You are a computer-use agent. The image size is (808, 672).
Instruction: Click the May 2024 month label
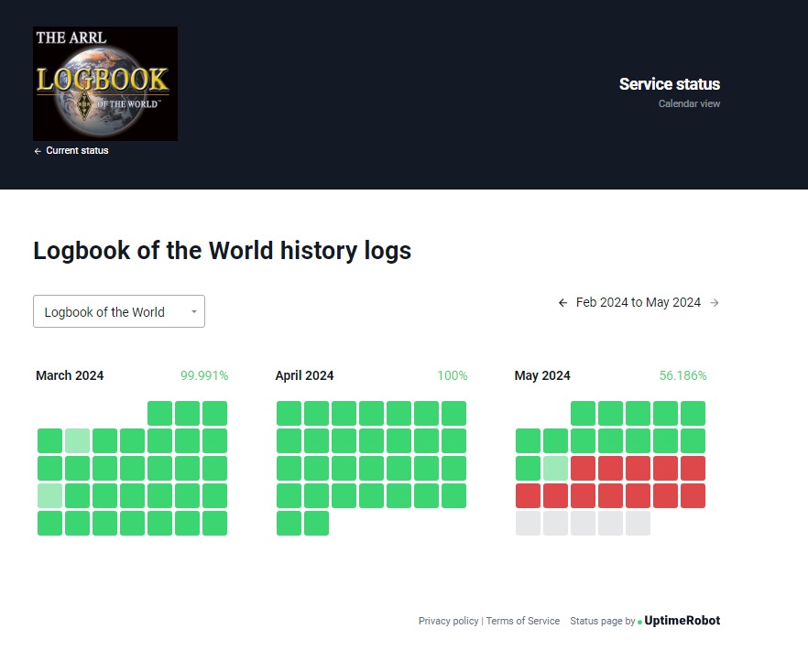(x=542, y=375)
